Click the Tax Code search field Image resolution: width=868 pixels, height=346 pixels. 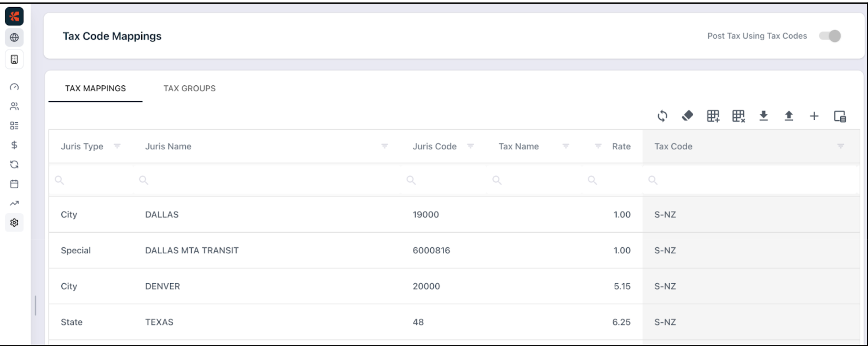(752, 180)
